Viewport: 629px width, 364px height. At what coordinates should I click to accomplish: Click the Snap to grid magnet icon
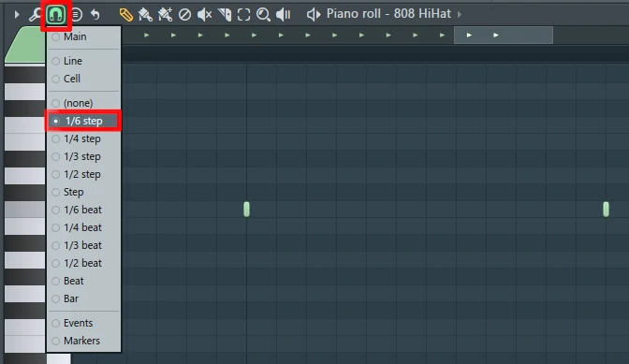click(55, 15)
